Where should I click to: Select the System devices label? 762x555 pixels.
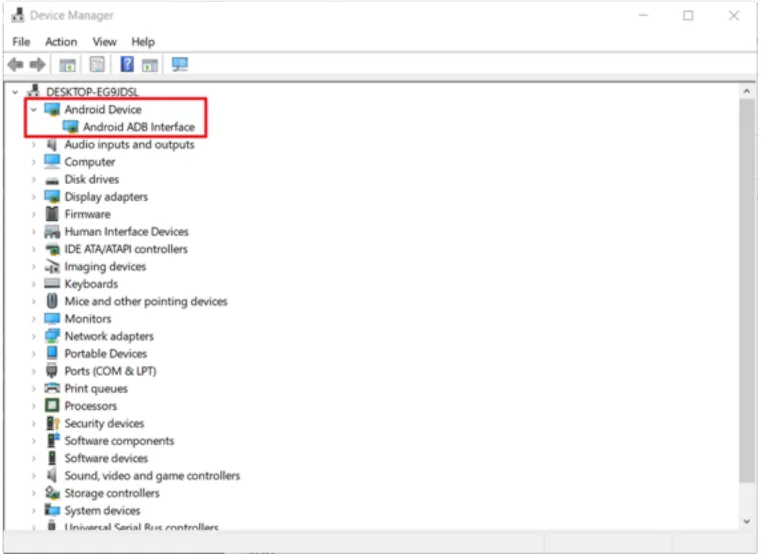[x=103, y=510]
